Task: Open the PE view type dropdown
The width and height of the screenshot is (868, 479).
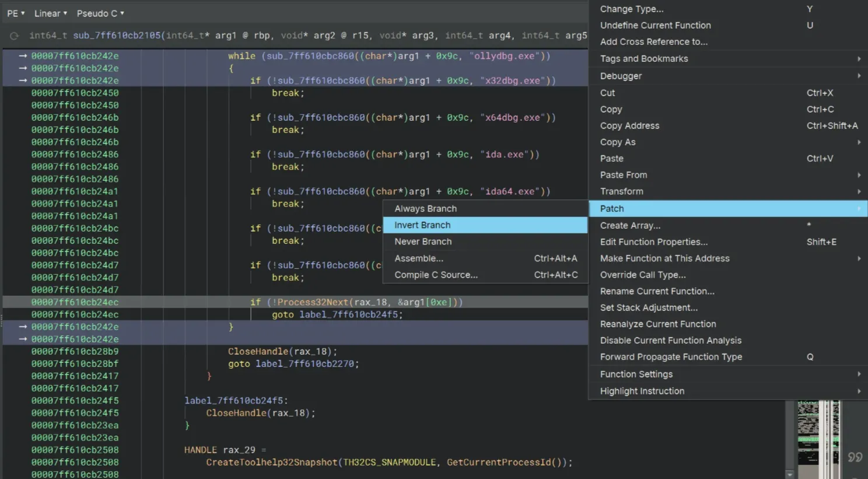Action: tap(16, 13)
